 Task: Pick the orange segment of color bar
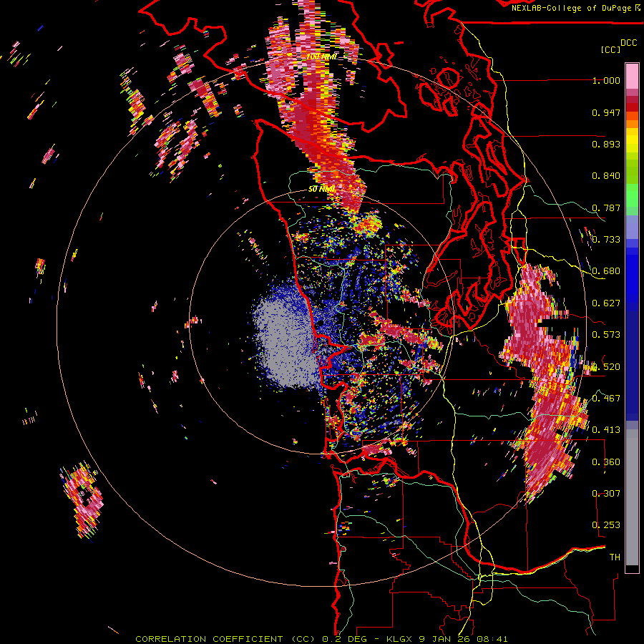[x=632, y=123]
